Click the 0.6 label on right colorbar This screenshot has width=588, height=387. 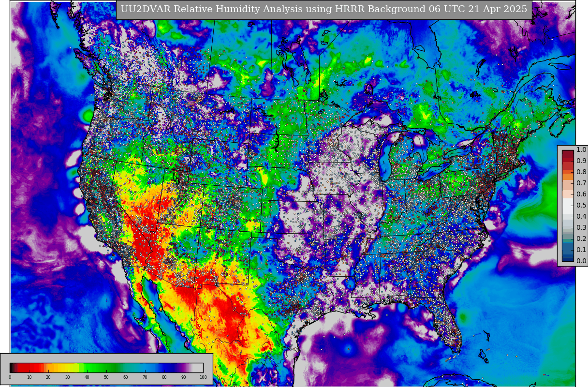pyautogui.click(x=581, y=194)
